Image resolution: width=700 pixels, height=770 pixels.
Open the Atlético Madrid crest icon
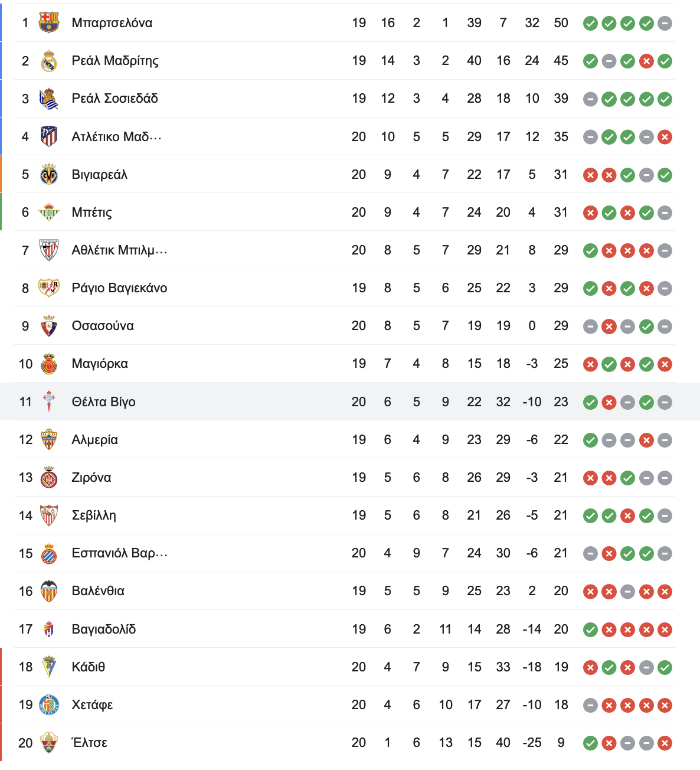click(x=49, y=136)
